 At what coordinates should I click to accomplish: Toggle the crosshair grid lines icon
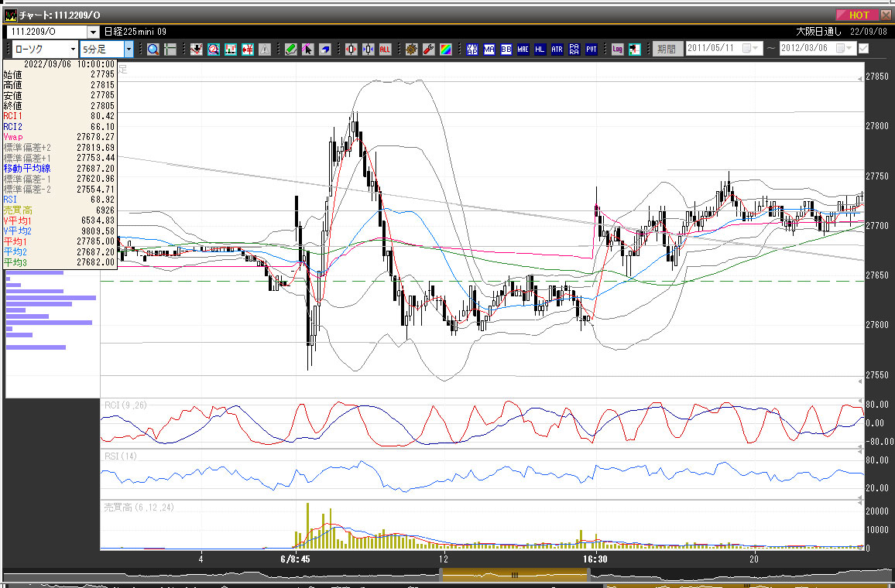[x=170, y=50]
